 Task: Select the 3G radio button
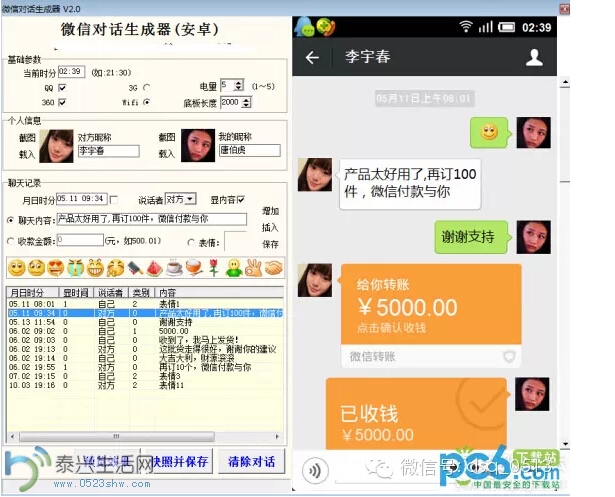pos(147,87)
